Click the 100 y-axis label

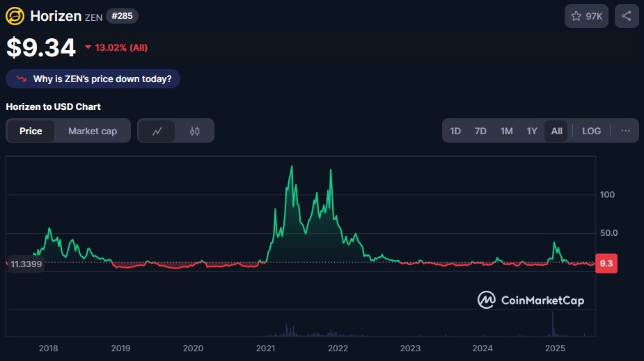(607, 195)
